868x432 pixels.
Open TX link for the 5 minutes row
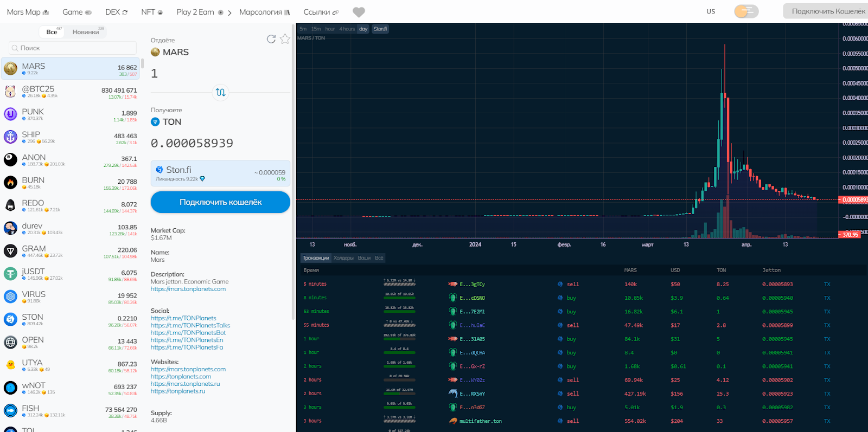[827, 284]
